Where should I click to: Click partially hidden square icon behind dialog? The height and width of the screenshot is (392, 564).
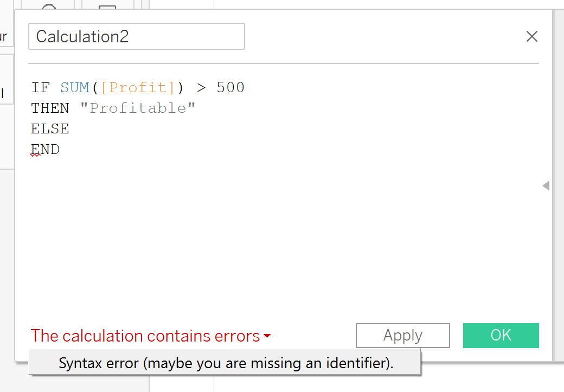pos(107,7)
